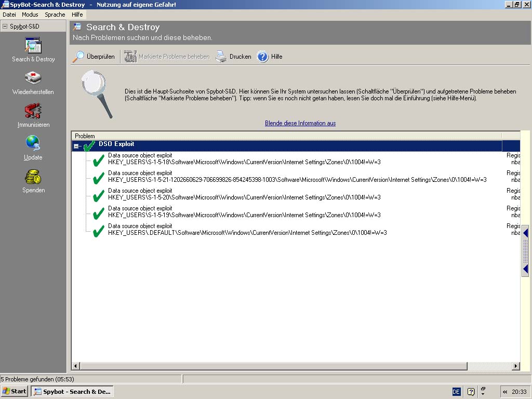
Task: Open the Hilfe menu
Action: pos(77,15)
